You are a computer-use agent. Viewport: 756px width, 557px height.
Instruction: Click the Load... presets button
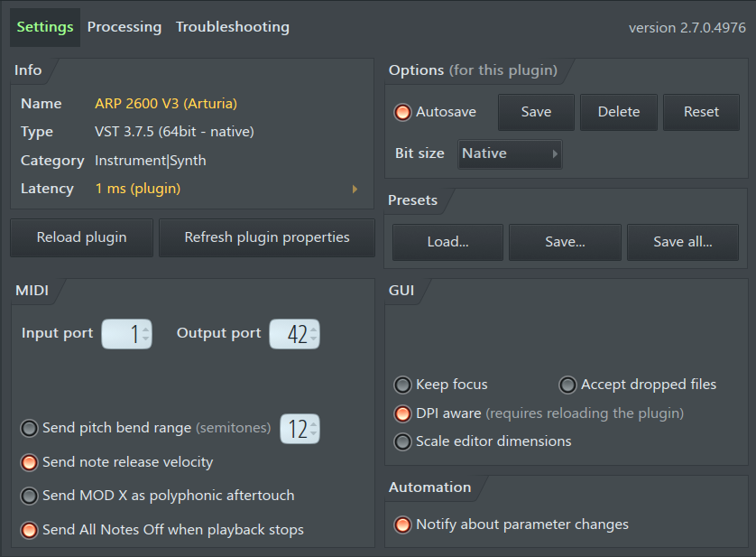coord(447,242)
